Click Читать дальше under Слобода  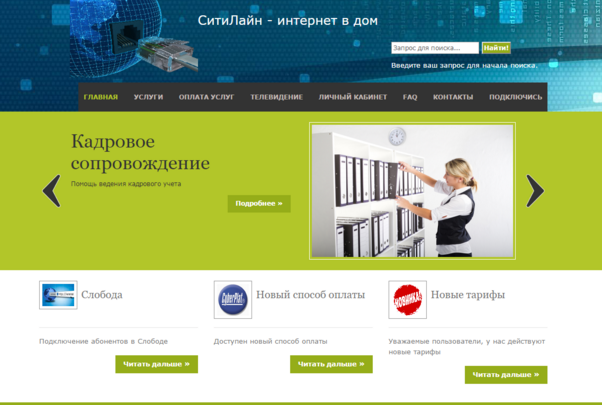coord(157,364)
